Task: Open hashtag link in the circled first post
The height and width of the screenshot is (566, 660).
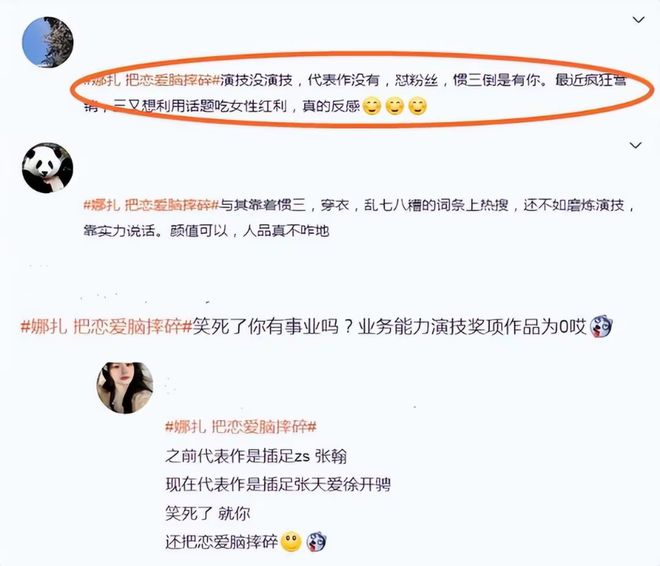Action: pos(152,80)
